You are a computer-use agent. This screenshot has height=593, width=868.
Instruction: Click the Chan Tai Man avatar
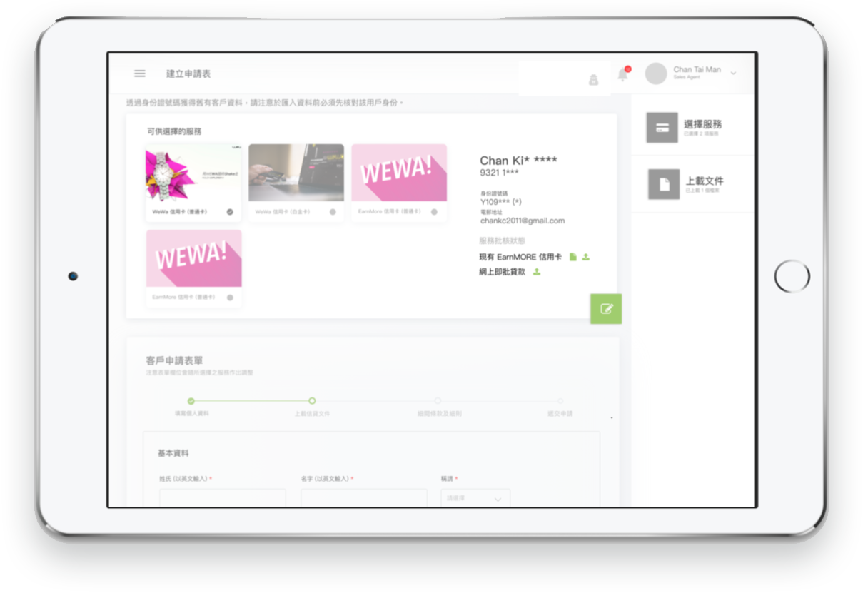(x=655, y=74)
